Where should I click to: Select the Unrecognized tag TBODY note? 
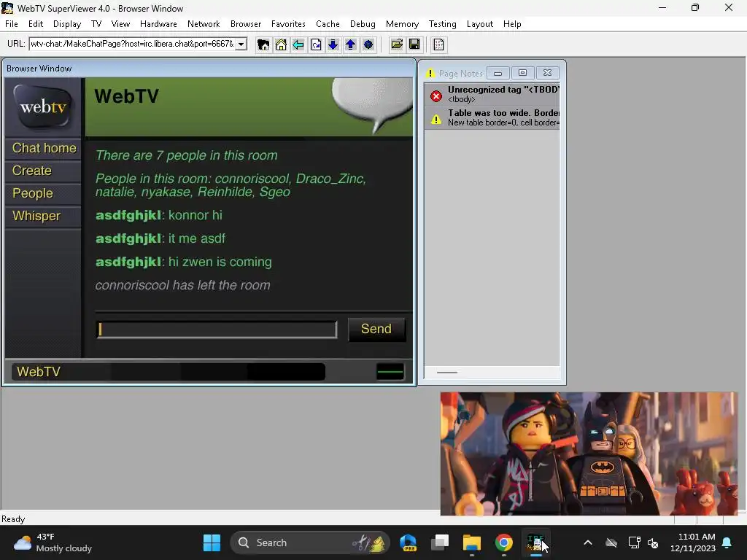coord(492,94)
